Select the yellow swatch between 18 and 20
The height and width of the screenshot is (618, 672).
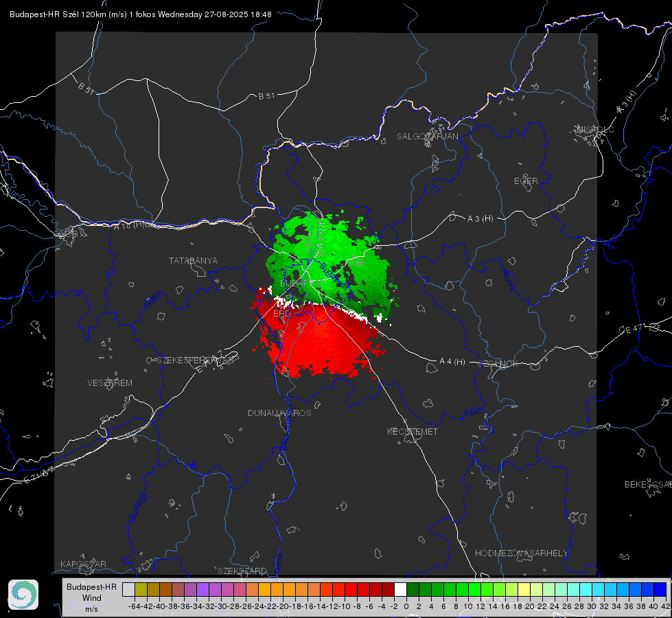[524, 589]
